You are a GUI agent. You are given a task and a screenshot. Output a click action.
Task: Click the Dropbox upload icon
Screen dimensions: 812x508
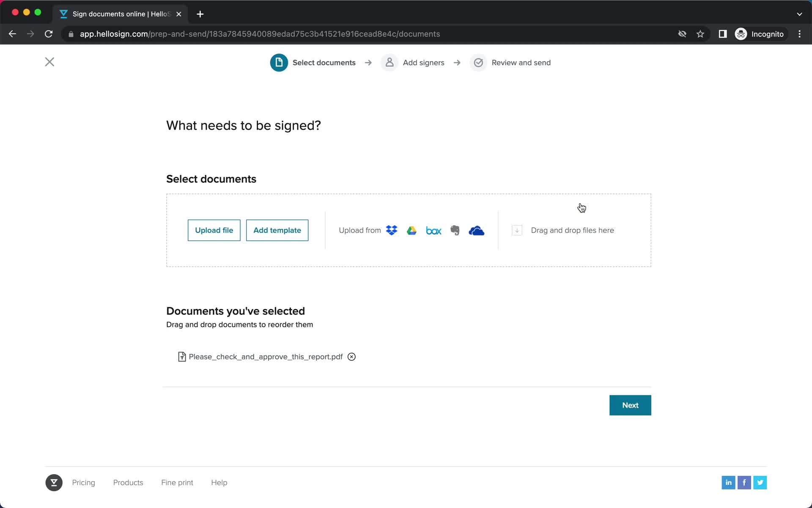click(x=390, y=230)
